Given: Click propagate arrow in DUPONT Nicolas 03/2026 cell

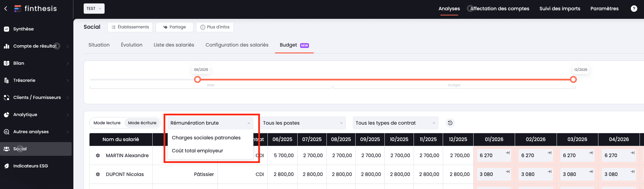Looking at the screenshot, I should pyautogui.click(x=591, y=172).
